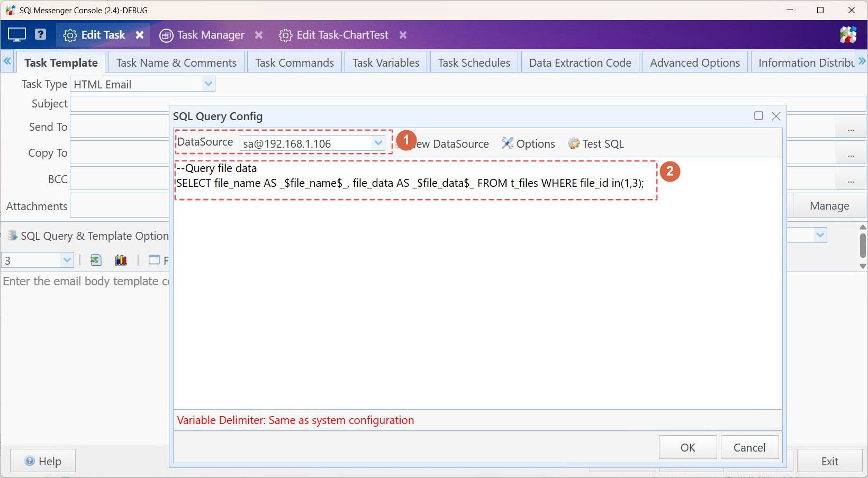The height and width of the screenshot is (478, 868).
Task: Click the help question mark icon in the top bar
Action: pyautogui.click(x=40, y=34)
